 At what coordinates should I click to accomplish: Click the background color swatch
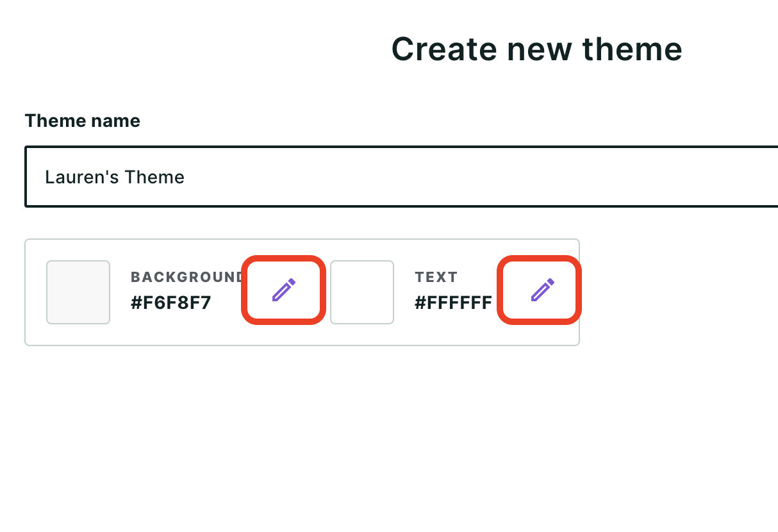click(78, 292)
